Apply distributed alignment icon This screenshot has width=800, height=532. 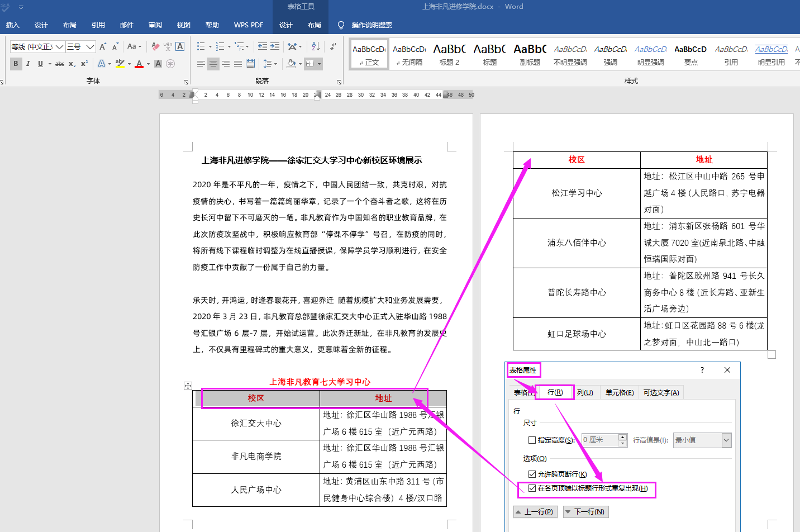pos(250,64)
